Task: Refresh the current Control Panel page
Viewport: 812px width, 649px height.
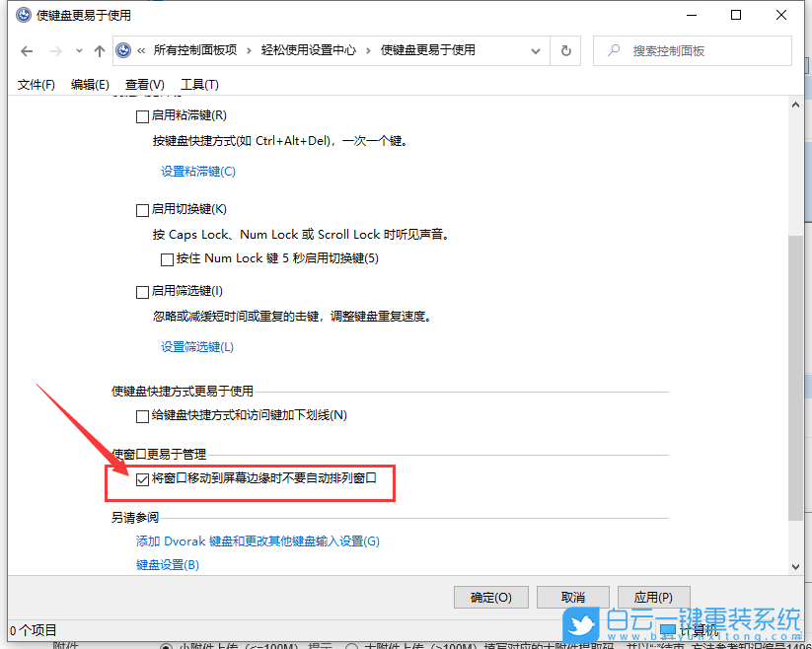Action: click(565, 50)
